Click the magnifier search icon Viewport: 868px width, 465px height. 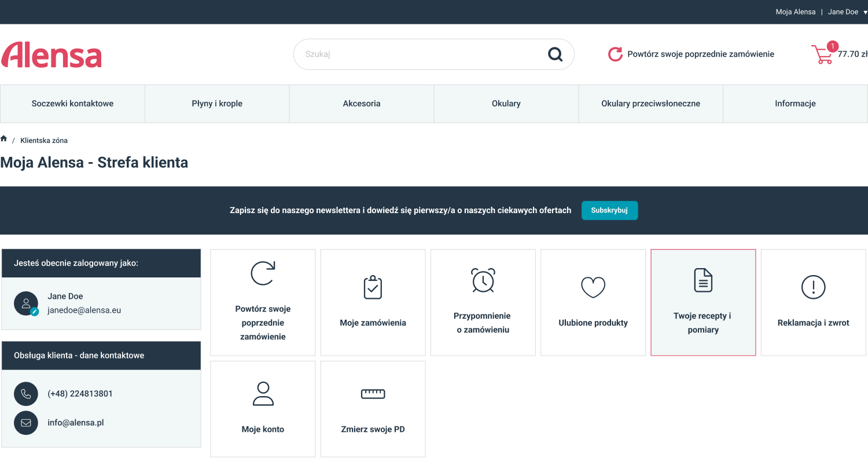tap(555, 54)
